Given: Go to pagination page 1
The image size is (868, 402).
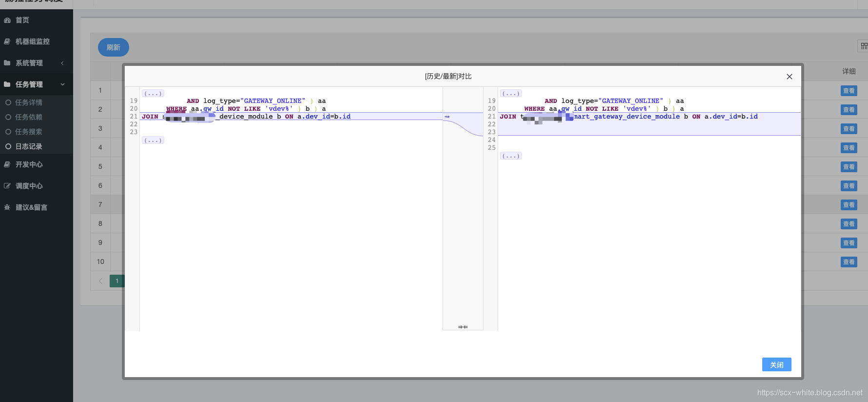Looking at the screenshot, I should [117, 281].
